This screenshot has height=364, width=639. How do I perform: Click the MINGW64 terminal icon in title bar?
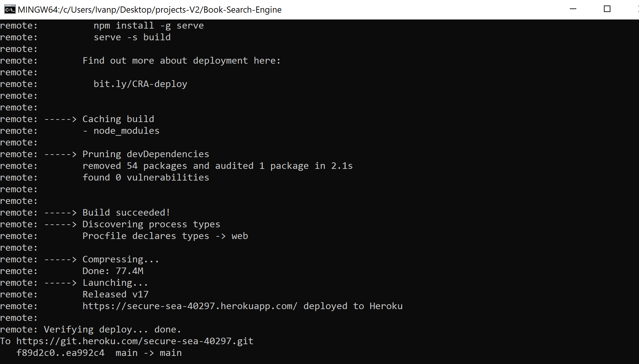[x=10, y=9]
